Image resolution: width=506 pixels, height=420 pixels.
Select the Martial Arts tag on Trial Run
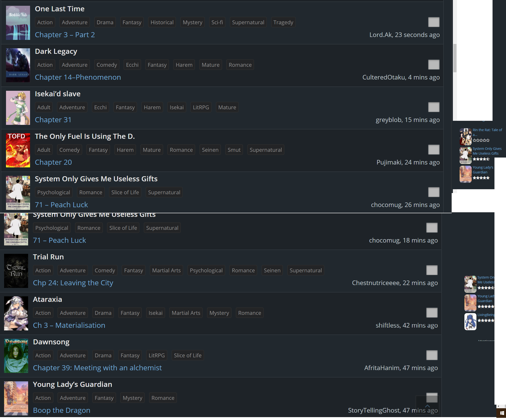166,271
